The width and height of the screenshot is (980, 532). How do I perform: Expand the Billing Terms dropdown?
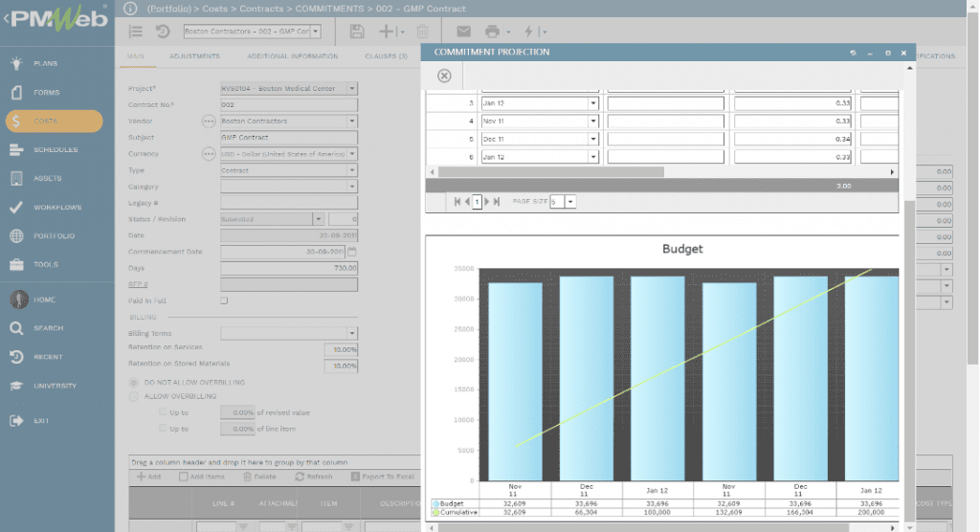click(352, 333)
